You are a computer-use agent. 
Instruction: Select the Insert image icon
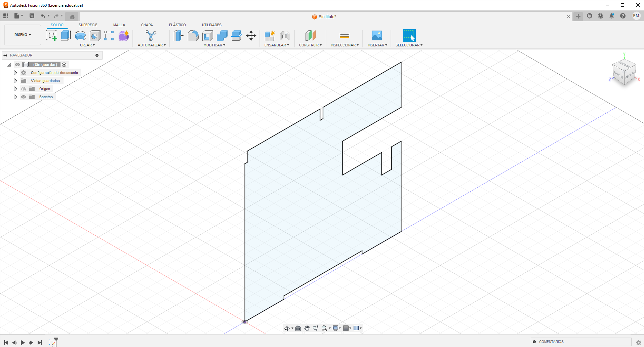[377, 35]
